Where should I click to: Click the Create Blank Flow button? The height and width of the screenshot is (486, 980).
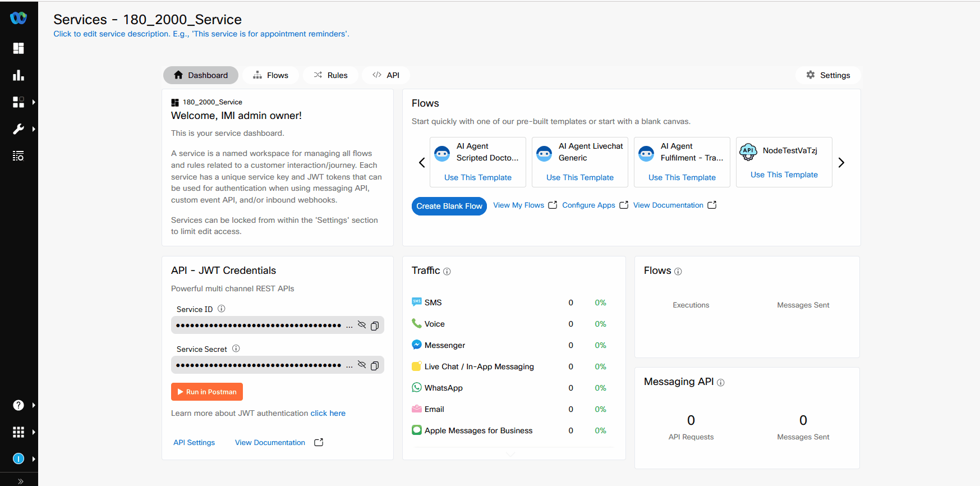(x=449, y=206)
